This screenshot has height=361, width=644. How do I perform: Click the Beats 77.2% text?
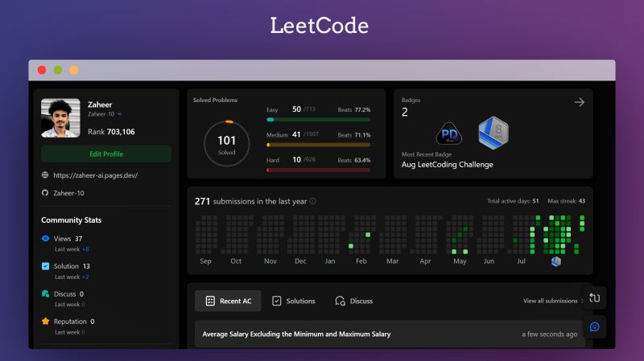point(354,109)
